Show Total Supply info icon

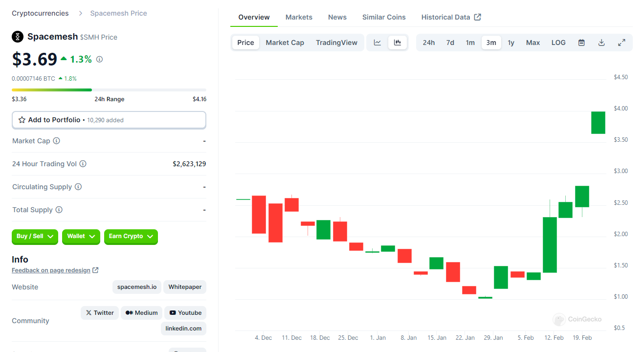[59, 210]
